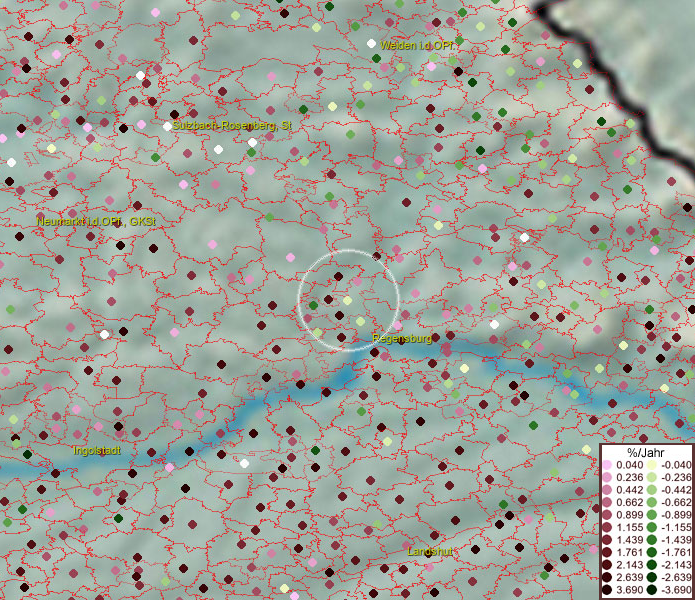Click the Ingolstadt city label

pyautogui.click(x=97, y=451)
